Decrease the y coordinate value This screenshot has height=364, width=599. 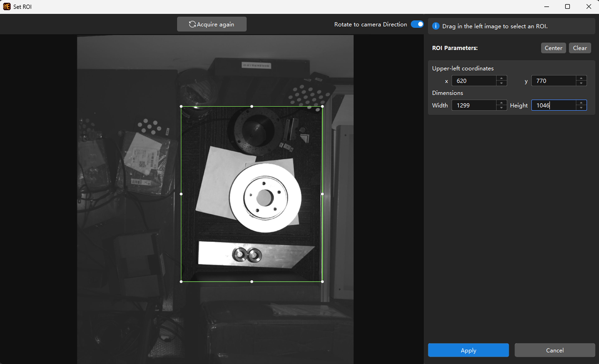(x=581, y=83)
